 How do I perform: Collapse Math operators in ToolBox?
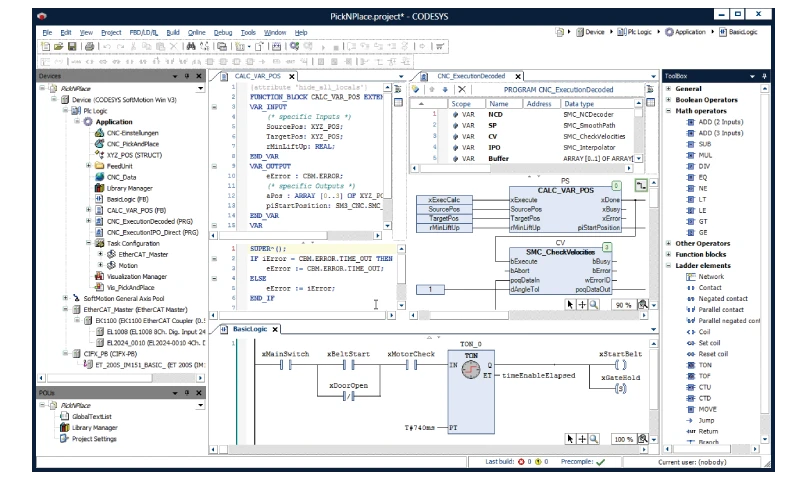click(669, 111)
